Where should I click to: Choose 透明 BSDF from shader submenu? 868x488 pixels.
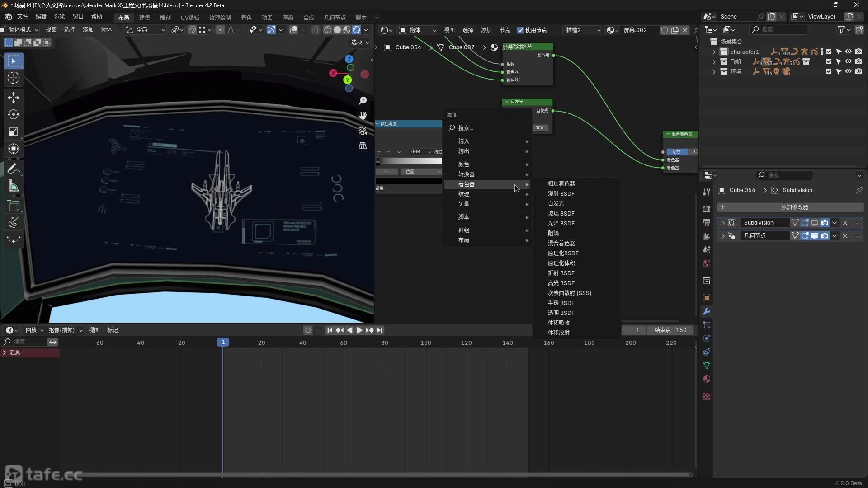click(576, 313)
